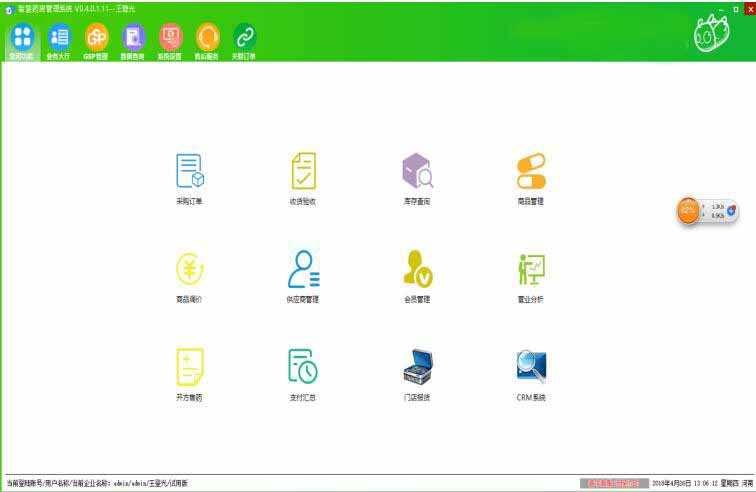
Task: Click the date and time in status bar
Action: pyautogui.click(x=694, y=483)
